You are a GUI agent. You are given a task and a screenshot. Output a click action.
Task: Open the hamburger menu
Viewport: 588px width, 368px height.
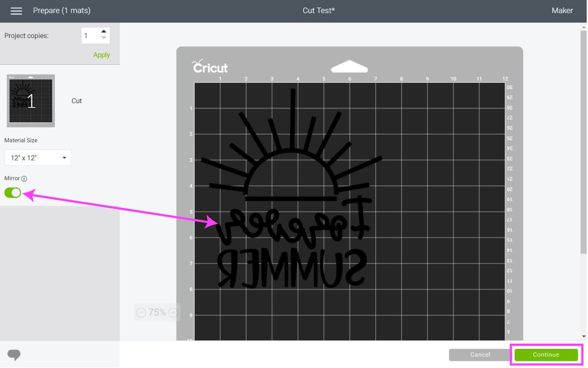point(16,11)
